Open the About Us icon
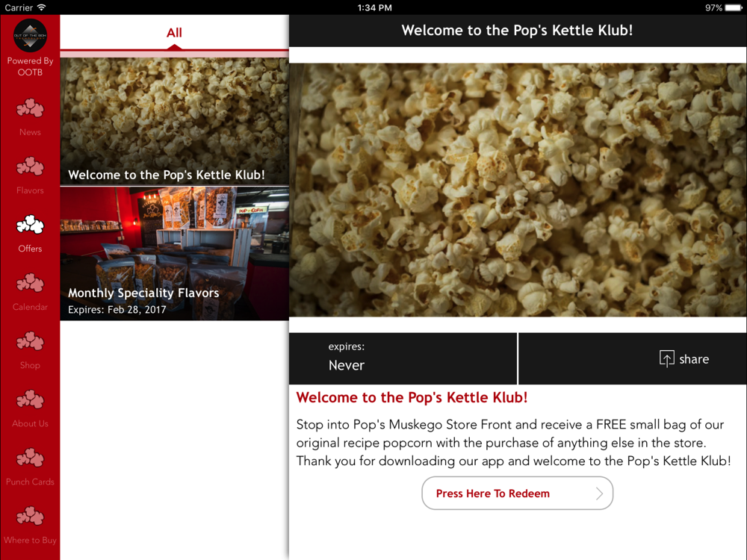 [30, 399]
